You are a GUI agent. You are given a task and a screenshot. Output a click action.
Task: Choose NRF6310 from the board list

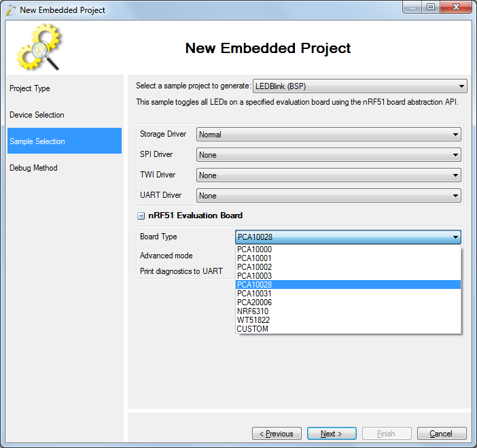point(349,311)
